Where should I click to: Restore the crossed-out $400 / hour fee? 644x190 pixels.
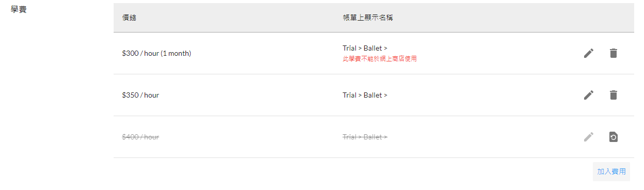click(613, 137)
